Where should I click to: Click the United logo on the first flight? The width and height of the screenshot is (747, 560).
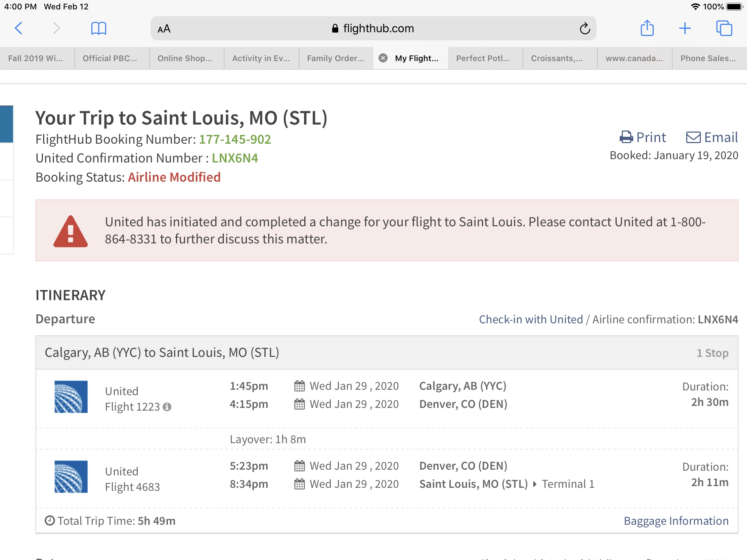(x=71, y=396)
